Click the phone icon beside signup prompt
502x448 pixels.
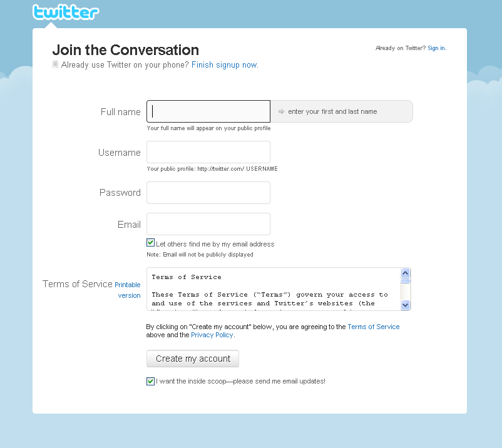56,64
